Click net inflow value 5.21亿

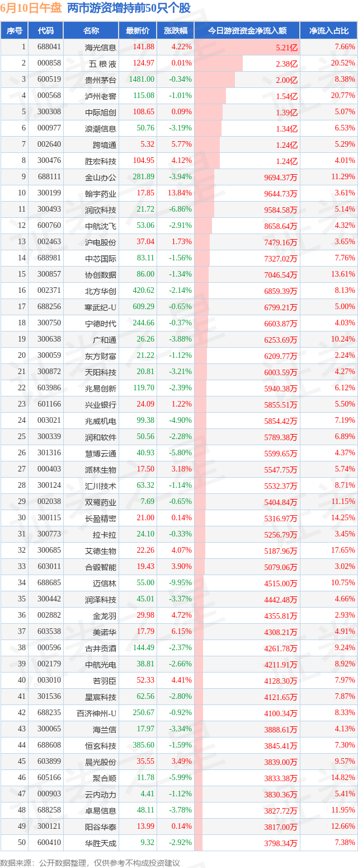point(287,47)
